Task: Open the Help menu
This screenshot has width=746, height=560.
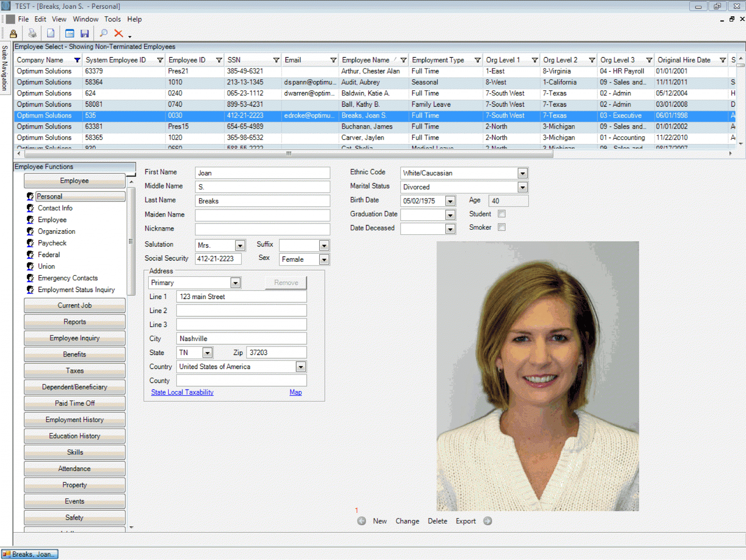Action: point(134,19)
